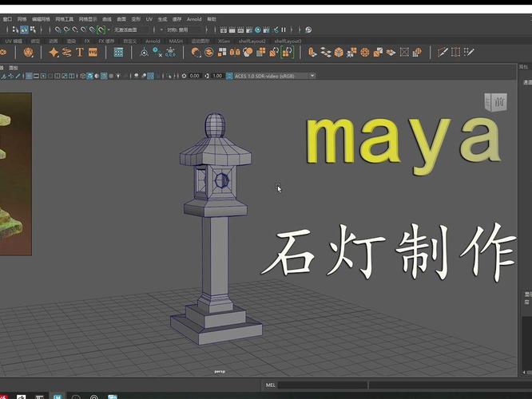Viewport: 532px width, 399px height.
Task: Click the gamma value field 1.00
Action: [x=217, y=76]
